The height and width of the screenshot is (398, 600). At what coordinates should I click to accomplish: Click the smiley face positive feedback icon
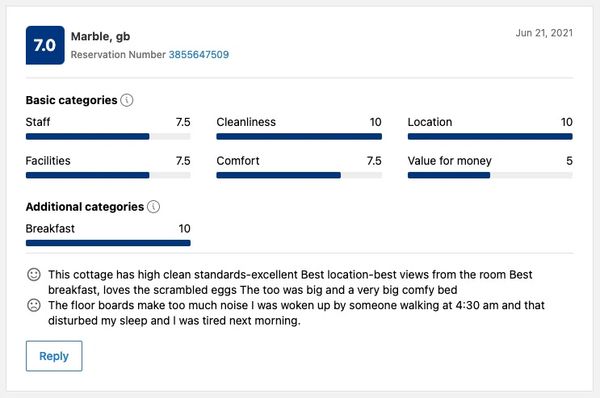(x=34, y=274)
